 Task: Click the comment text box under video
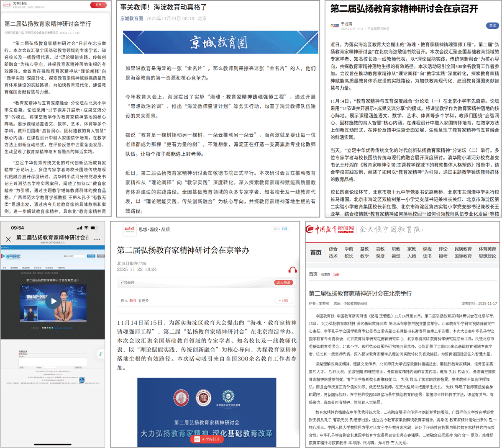(52, 361)
